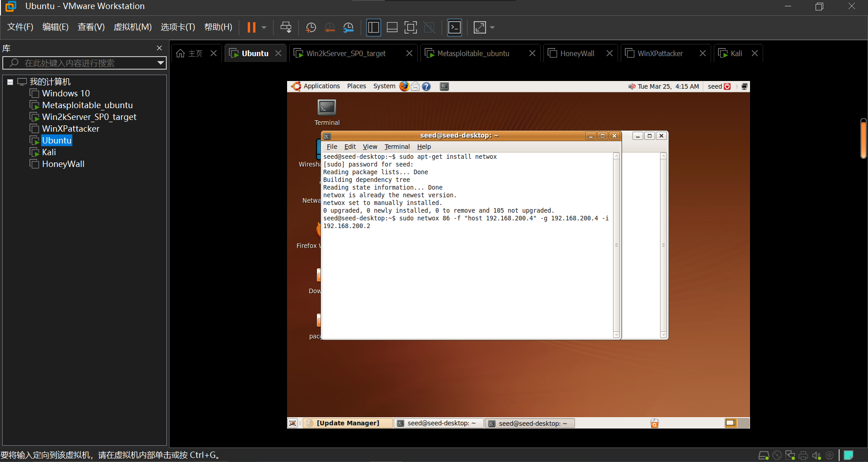Select Windows 10 in the library
Viewport: 868px width, 462px height.
(x=66, y=93)
